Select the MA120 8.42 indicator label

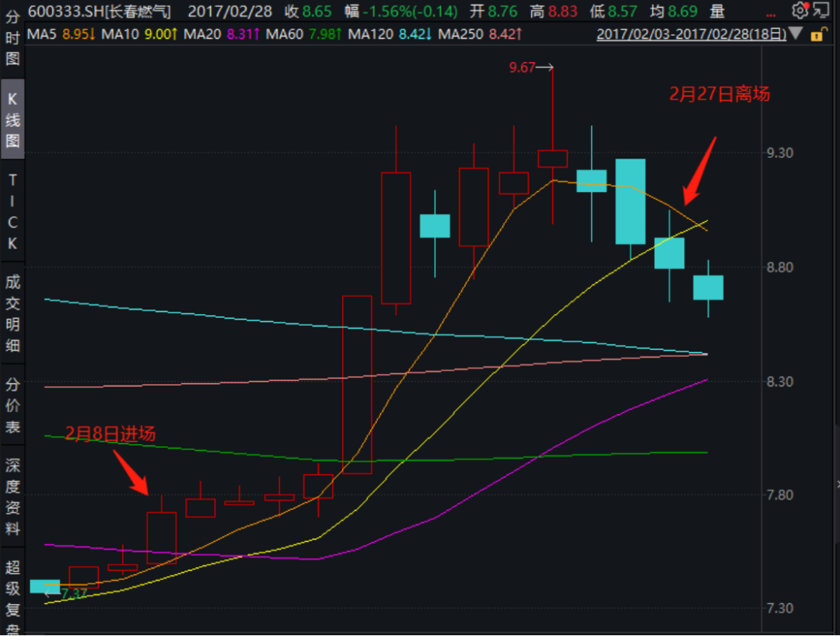[390, 34]
